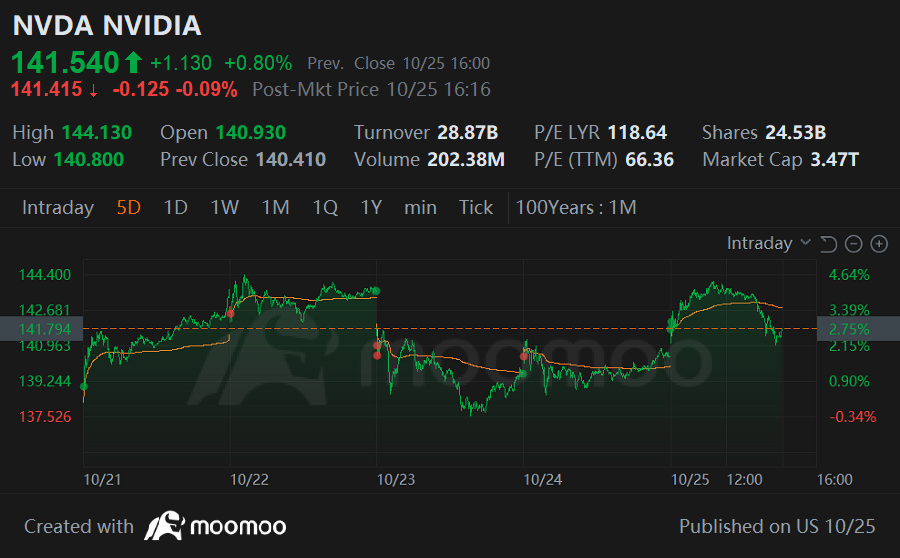
Task: Click the 10/22 date axis label
Action: [249, 480]
